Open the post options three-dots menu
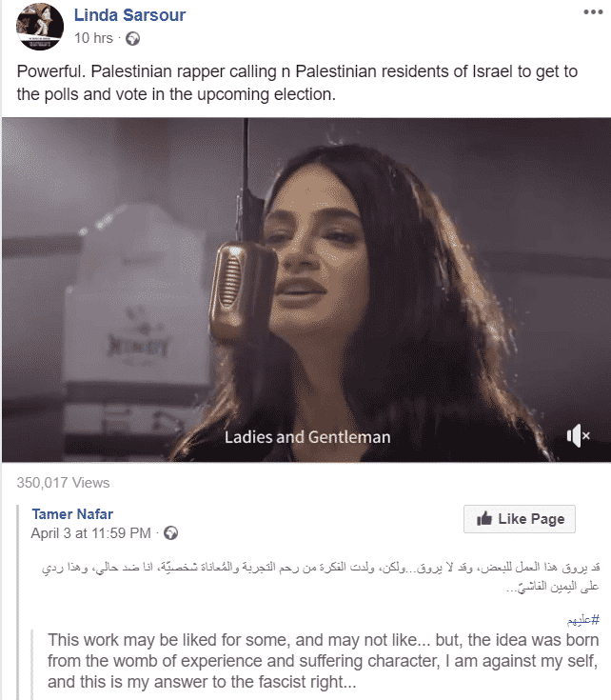This screenshot has height=700, width=611. [x=593, y=12]
